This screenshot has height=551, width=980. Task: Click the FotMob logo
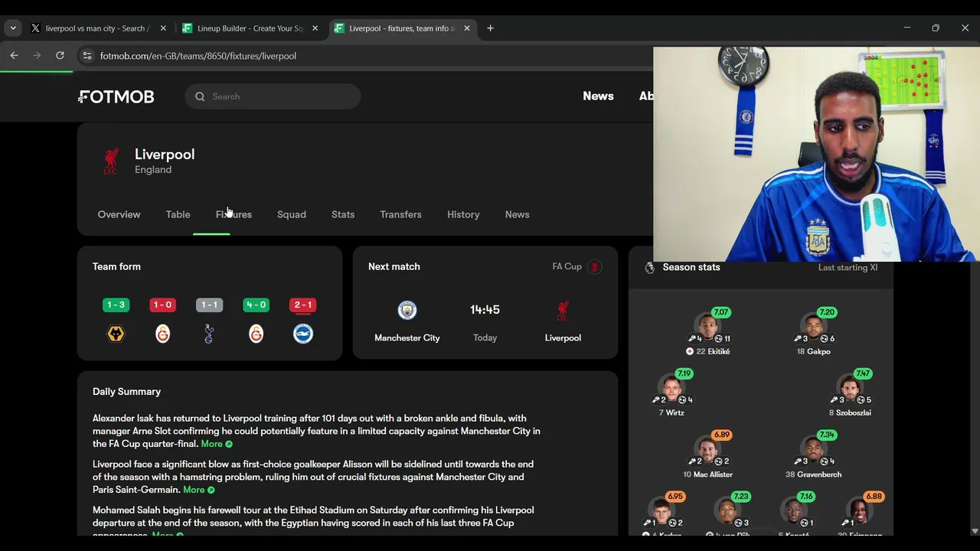pos(116,96)
